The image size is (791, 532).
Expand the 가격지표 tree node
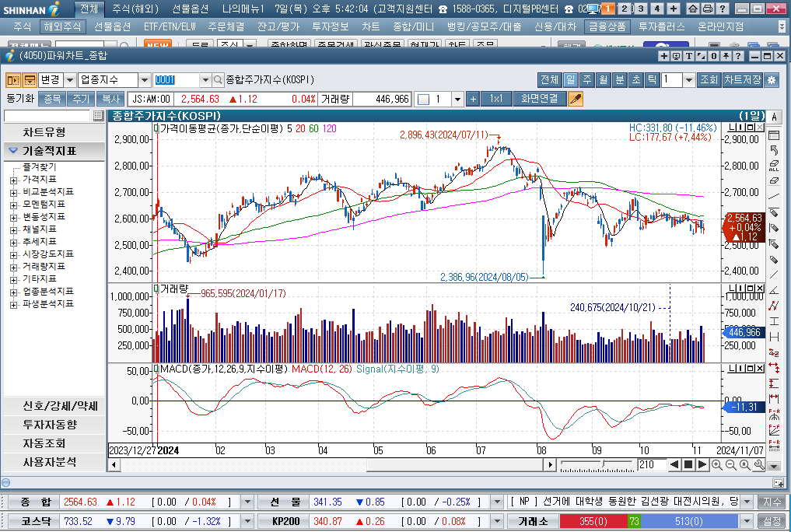pyautogui.click(x=14, y=180)
